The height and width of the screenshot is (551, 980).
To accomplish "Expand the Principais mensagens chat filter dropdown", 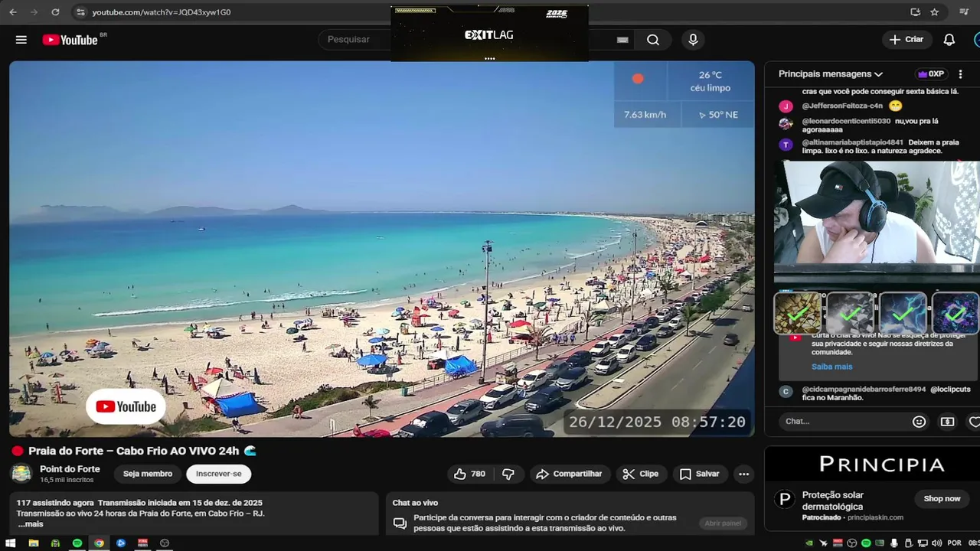I will tap(831, 74).
